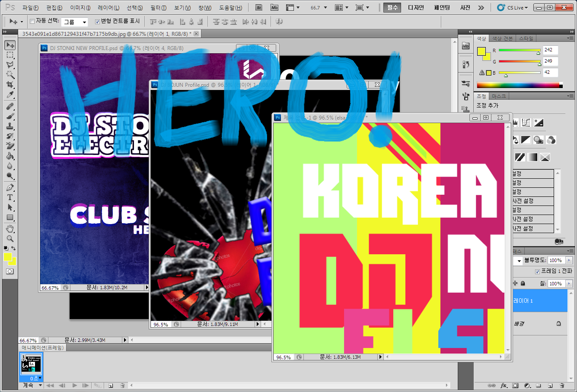Viewport: 577px width, 392px height.
Task: Play the frame animation
Action: coord(74,385)
